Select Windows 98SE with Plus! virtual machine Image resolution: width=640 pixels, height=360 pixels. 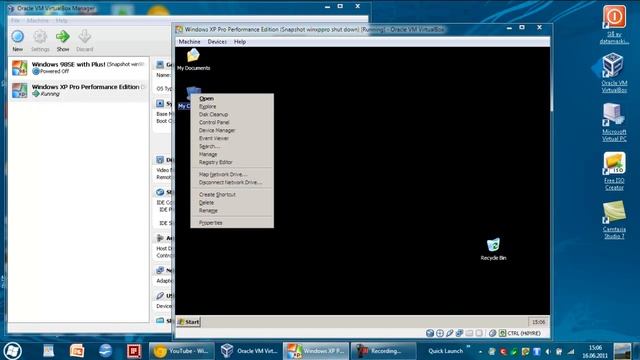(x=78, y=68)
